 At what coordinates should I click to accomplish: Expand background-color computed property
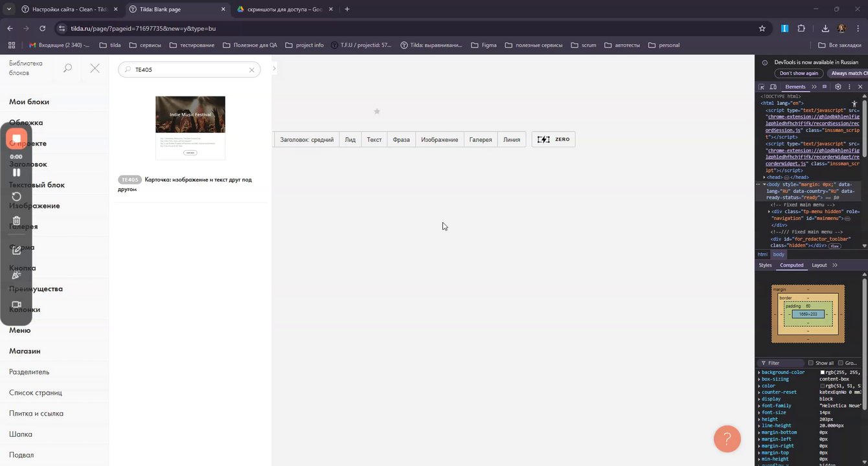point(759,372)
